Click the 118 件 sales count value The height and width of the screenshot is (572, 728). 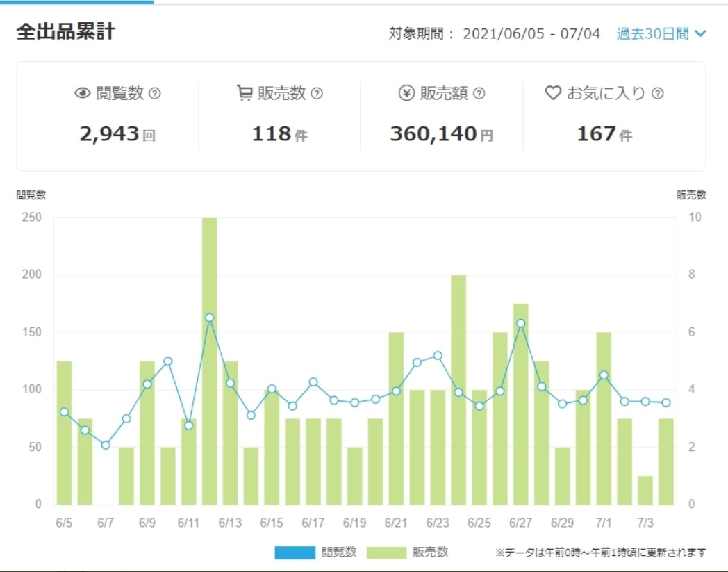[x=279, y=134]
